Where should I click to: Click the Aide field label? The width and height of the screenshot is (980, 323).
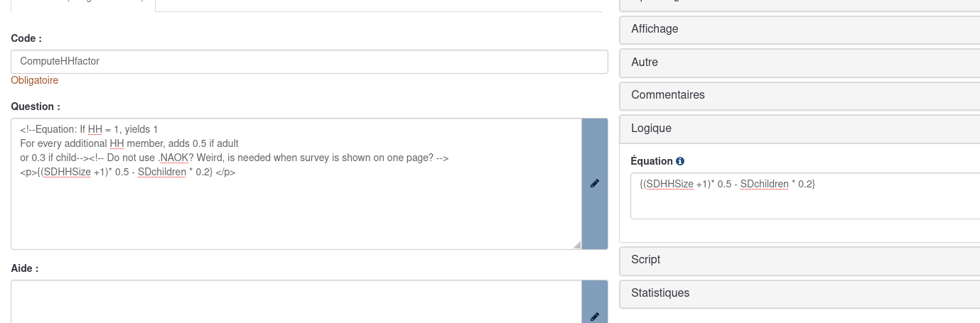pyautogui.click(x=25, y=268)
